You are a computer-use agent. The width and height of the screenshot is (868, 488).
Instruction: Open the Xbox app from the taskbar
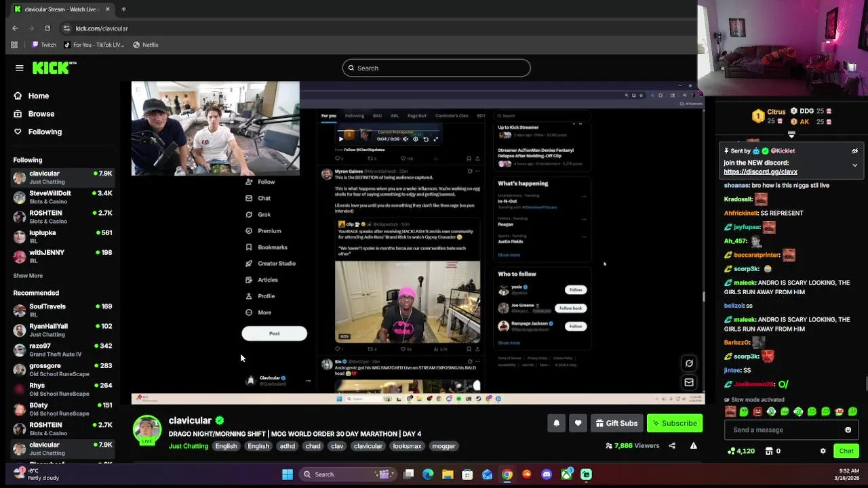566,474
